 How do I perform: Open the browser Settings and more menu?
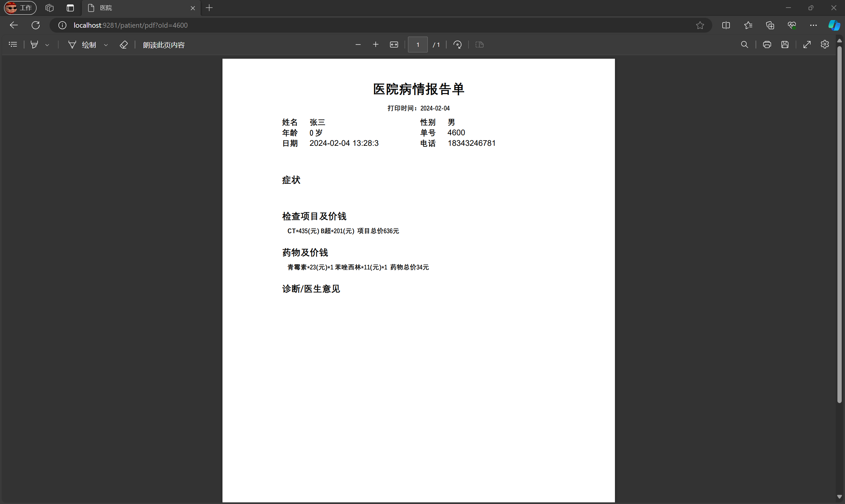click(813, 25)
